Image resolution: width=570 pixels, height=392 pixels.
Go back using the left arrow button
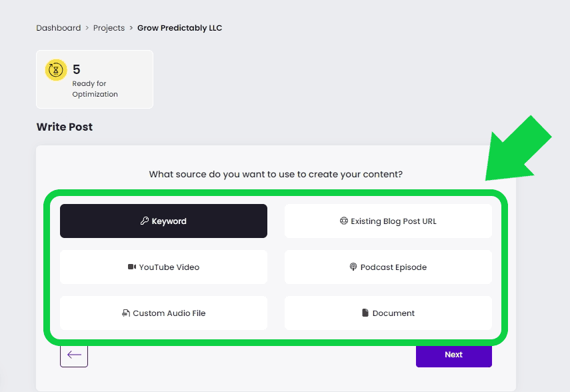74,355
